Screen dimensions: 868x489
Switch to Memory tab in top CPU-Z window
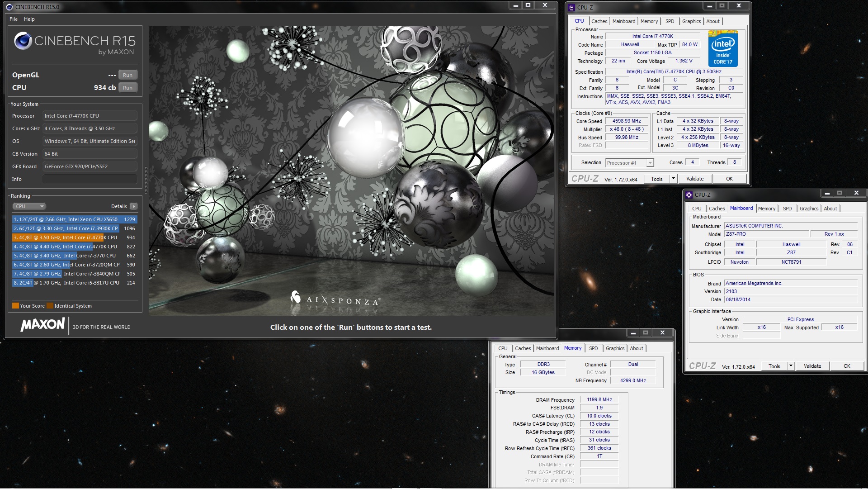coord(649,21)
